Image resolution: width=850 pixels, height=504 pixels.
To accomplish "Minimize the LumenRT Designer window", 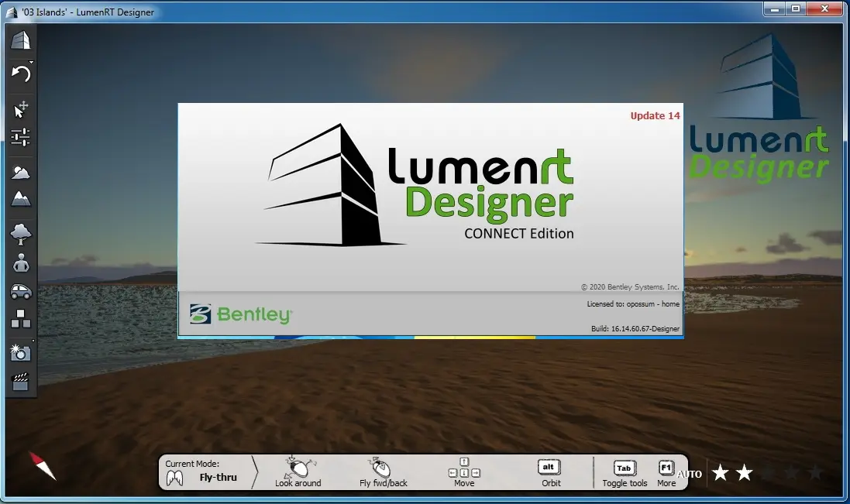I will pos(775,9).
